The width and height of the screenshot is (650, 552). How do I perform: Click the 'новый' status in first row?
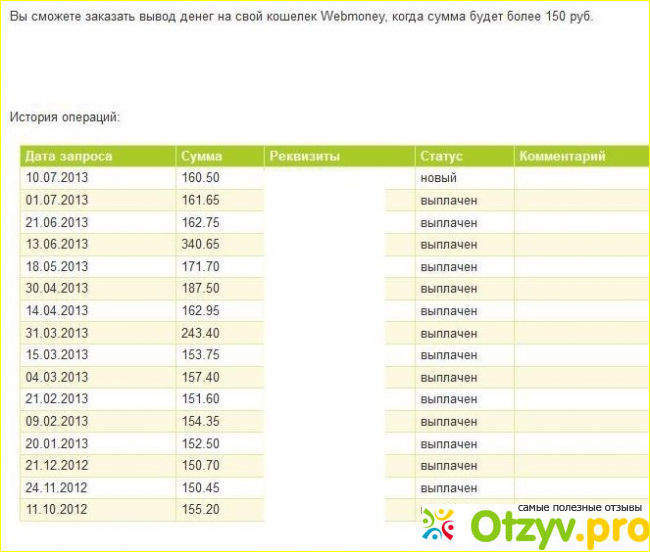pos(438,178)
